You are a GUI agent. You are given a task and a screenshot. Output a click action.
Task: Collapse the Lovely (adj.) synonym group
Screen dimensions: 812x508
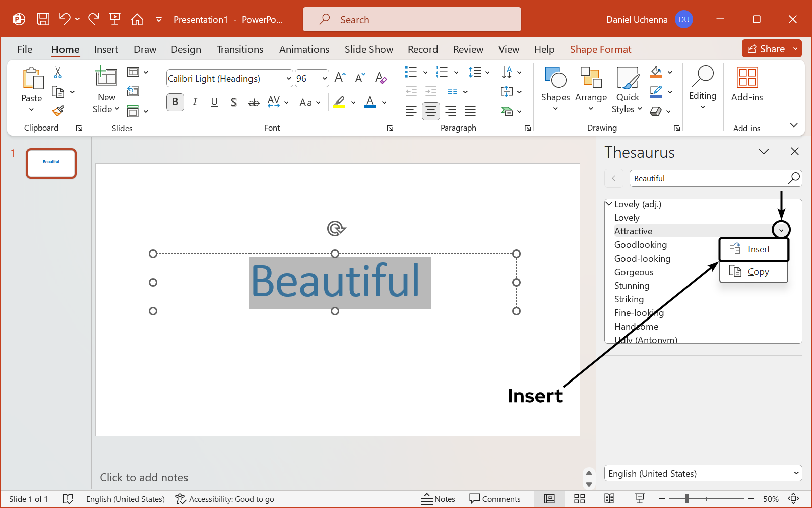pos(609,204)
